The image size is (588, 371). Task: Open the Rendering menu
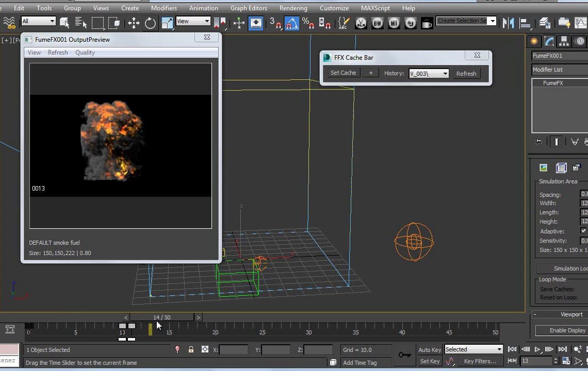tap(293, 8)
